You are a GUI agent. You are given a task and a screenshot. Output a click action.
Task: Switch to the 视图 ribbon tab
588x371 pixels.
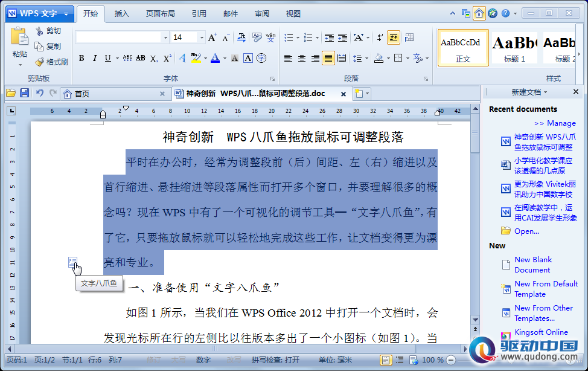293,13
